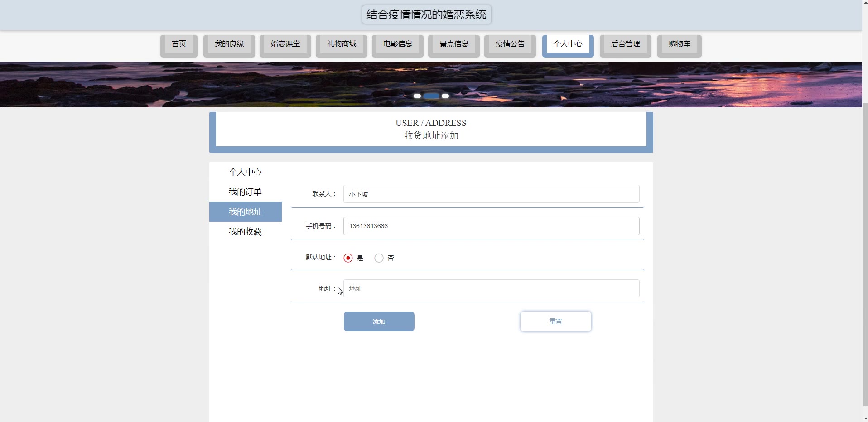Open the 电影信息 nav tab
The height and width of the screenshot is (422, 868).
pos(398,46)
